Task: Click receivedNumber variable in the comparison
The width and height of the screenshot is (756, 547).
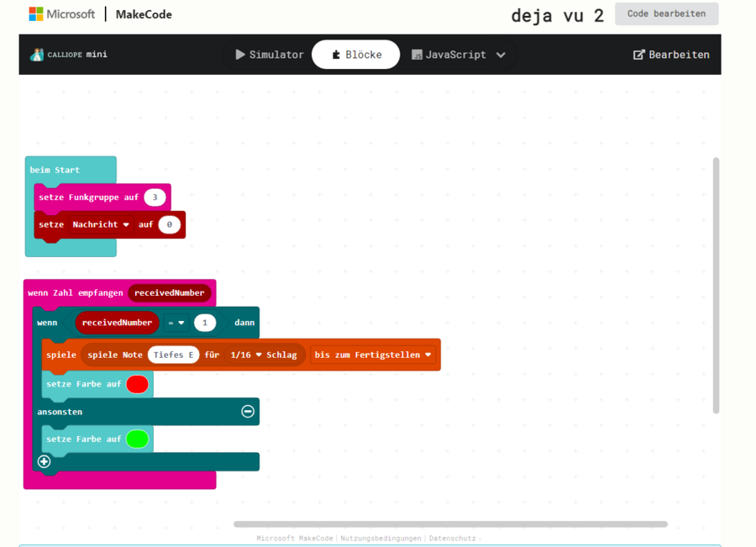Action: [x=117, y=323]
